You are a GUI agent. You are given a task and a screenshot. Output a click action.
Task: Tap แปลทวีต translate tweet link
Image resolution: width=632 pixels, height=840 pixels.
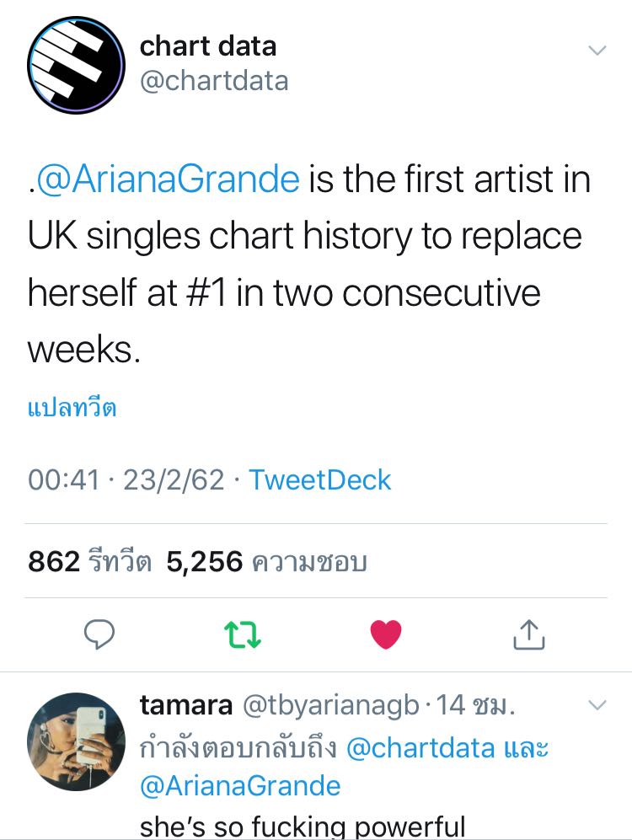(x=72, y=409)
